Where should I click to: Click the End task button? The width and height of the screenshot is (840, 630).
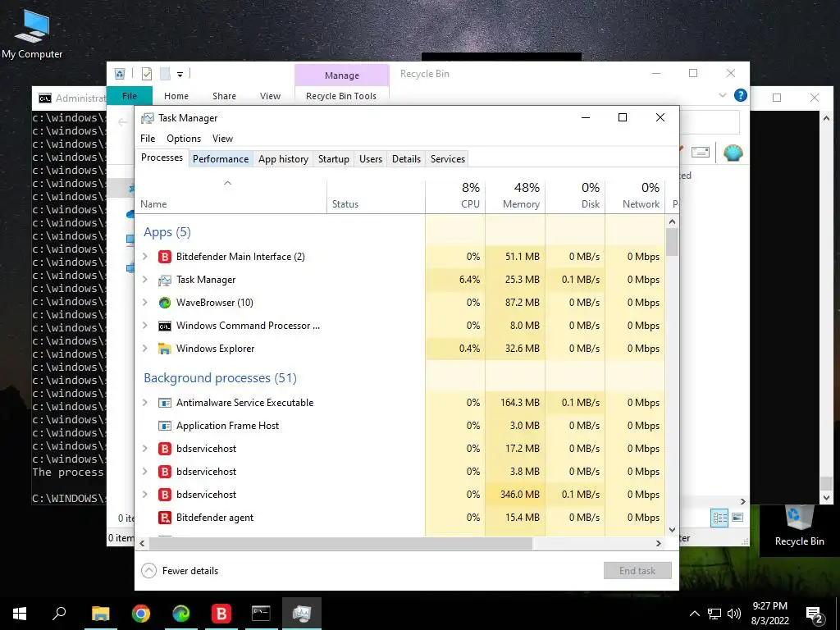click(x=637, y=571)
